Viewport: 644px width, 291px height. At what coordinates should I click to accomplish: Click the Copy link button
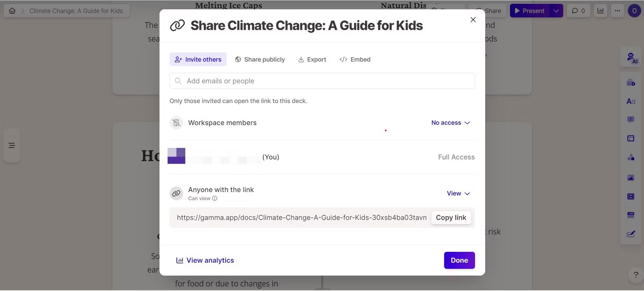click(x=451, y=217)
